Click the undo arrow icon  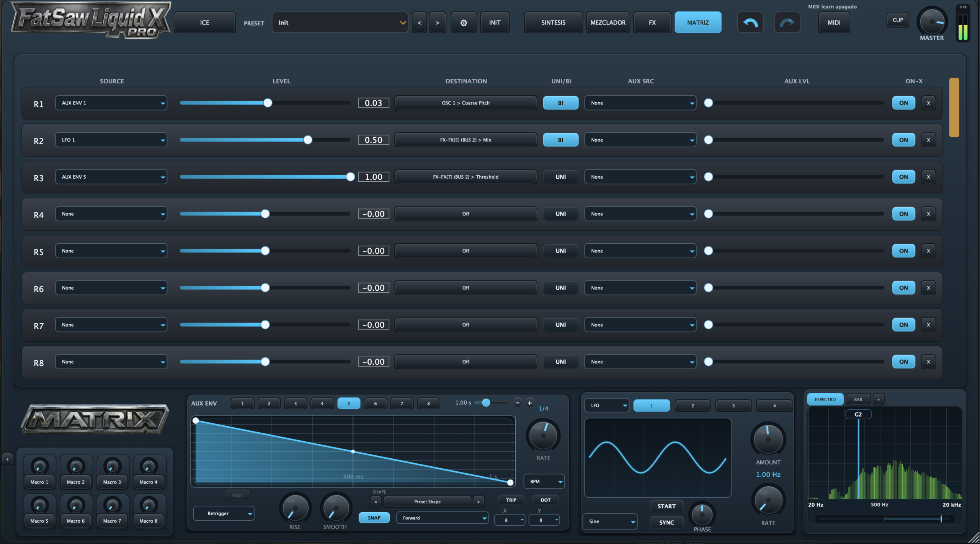point(750,23)
